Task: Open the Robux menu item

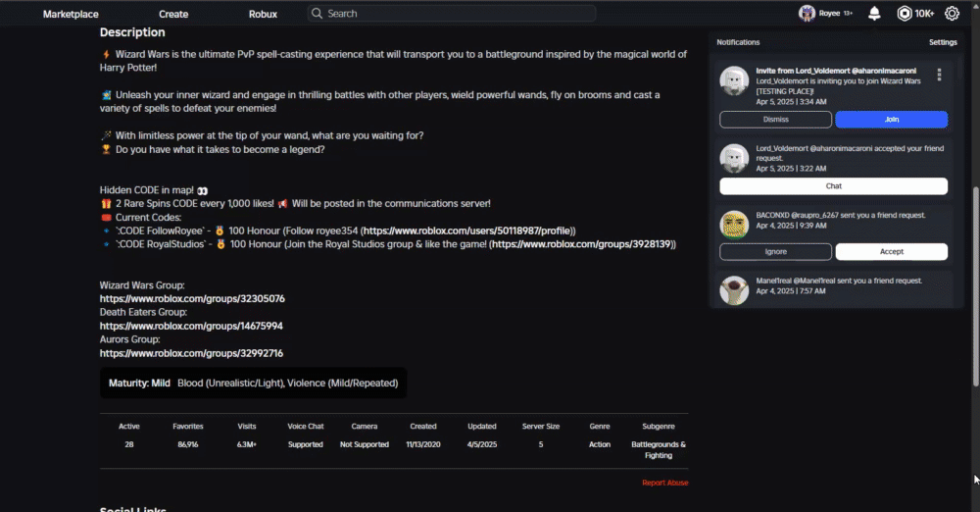Action: point(263,14)
